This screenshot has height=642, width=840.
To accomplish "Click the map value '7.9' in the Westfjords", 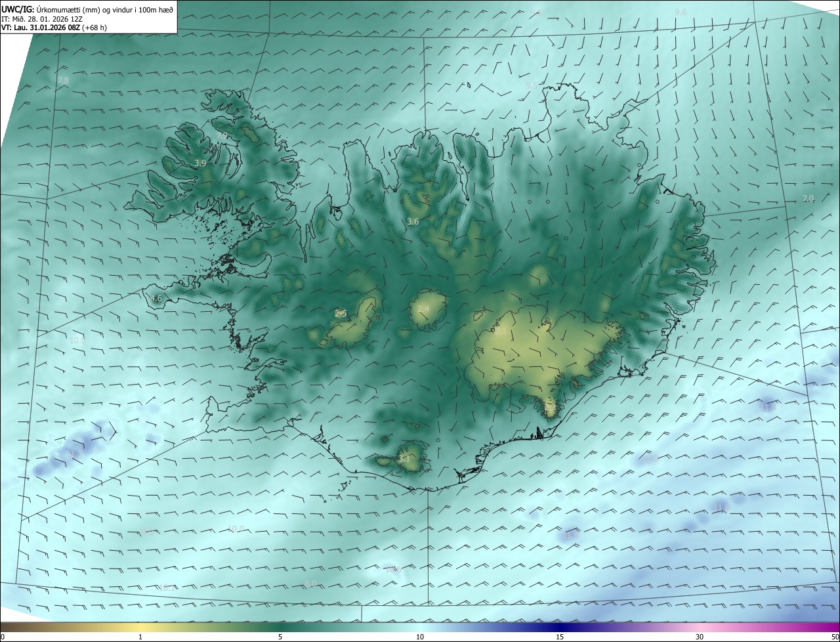I will pyautogui.click(x=222, y=136).
